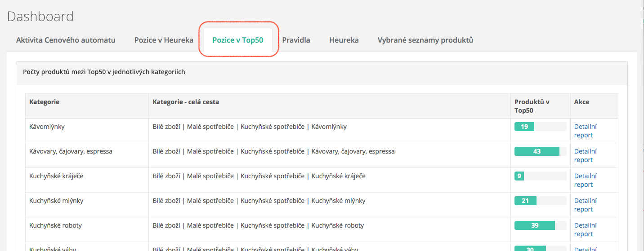Click the progress bar showing 39
Screen dimensions: 644x251
click(540, 225)
